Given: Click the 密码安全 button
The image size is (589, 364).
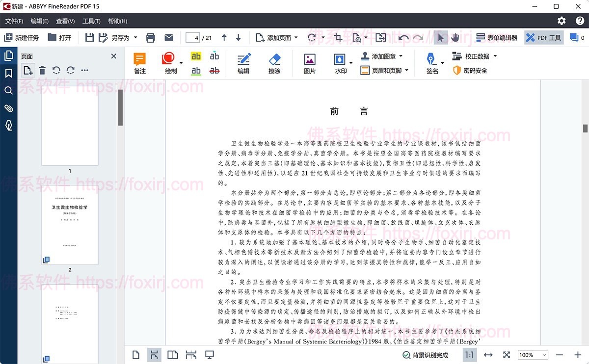Looking at the screenshot, I should click(x=470, y=71).
